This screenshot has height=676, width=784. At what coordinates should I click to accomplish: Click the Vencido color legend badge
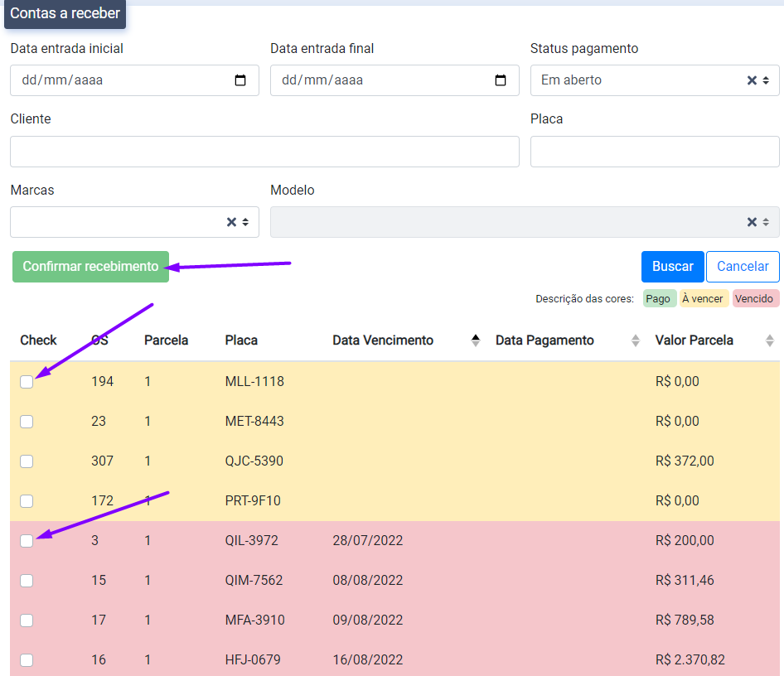[754, 299]
